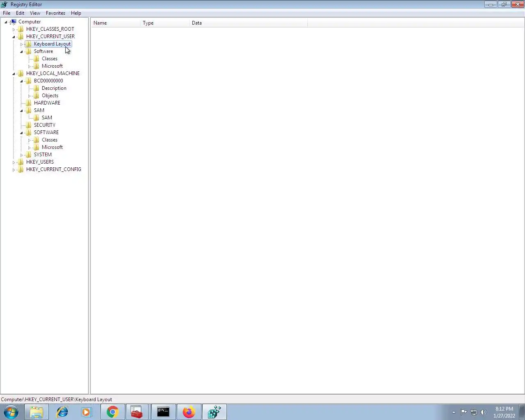Open the Edit menu
The height and width of the screenshot is (420, 525).
(20, 13)
